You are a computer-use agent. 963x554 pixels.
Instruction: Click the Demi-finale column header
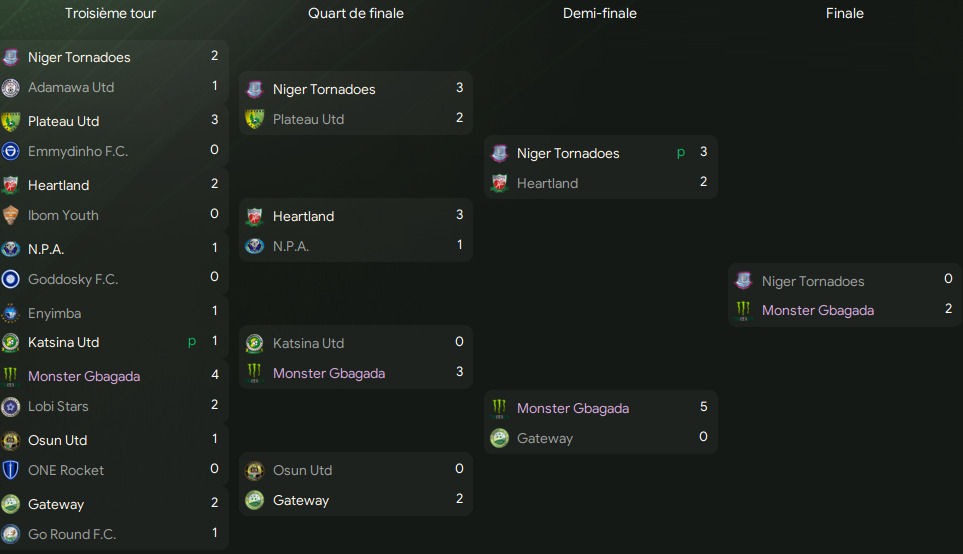pyautogui.click(x=600, y=13)
